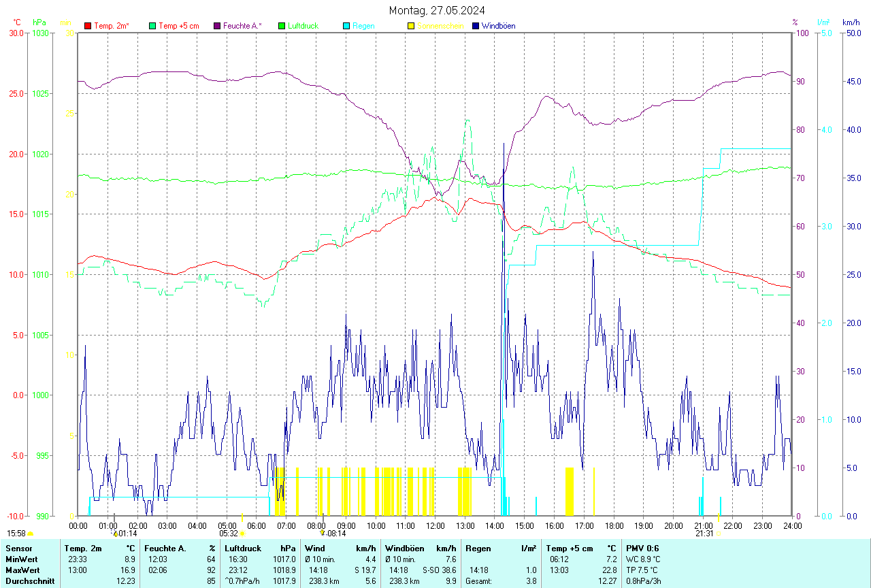
Task: Click the pressure minimum value 1017.0
Action: (x=284, y=559)
